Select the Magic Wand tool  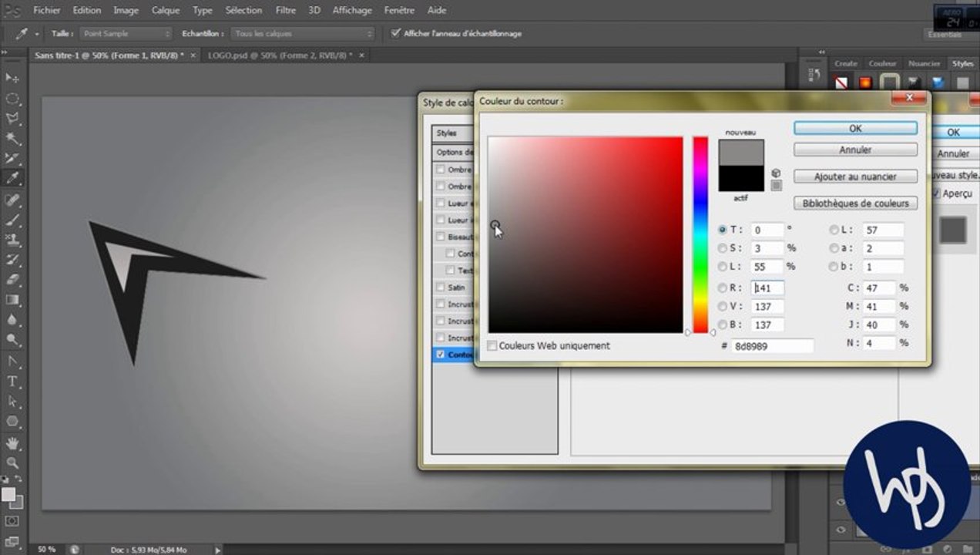click(x=13, y=139)
